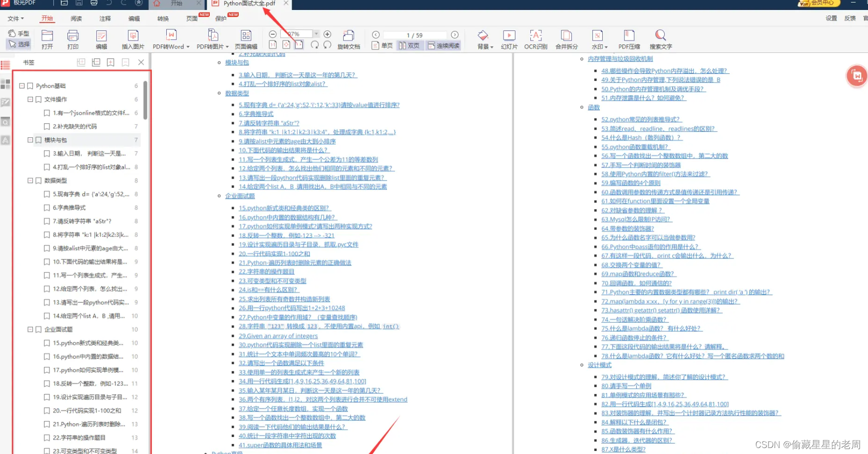Convert using PDF转Word
Viewport: 868px width, 454px height.
point(171,39)
